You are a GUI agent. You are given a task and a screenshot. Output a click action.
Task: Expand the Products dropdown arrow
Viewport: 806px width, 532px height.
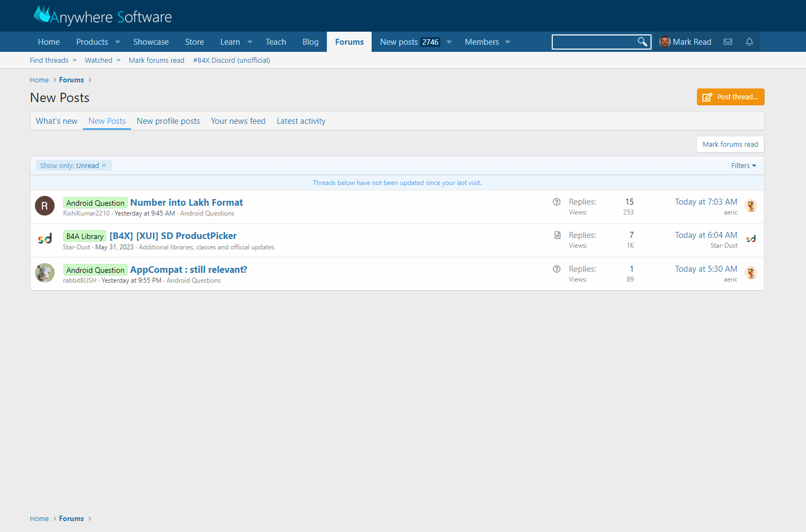tap(117, 42)
